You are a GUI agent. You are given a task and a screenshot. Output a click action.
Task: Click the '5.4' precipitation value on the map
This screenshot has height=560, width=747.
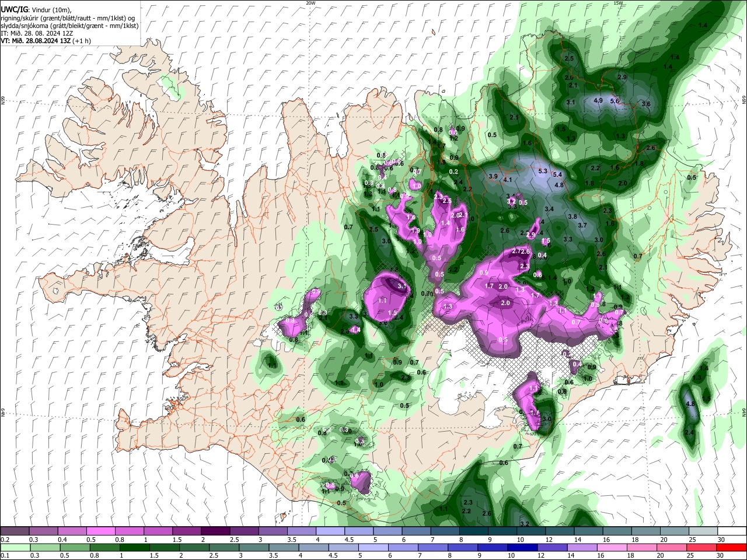(x=557, y=174)
